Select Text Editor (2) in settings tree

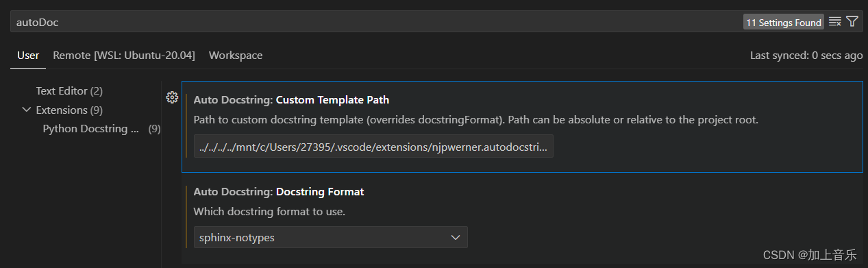[x=69, y=90]
